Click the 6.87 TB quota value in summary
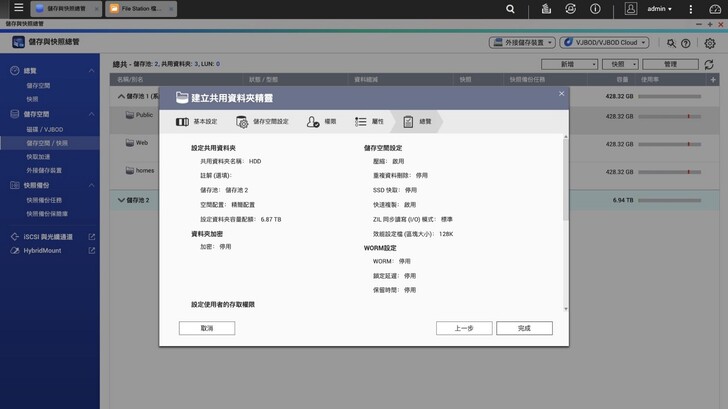 271,219
